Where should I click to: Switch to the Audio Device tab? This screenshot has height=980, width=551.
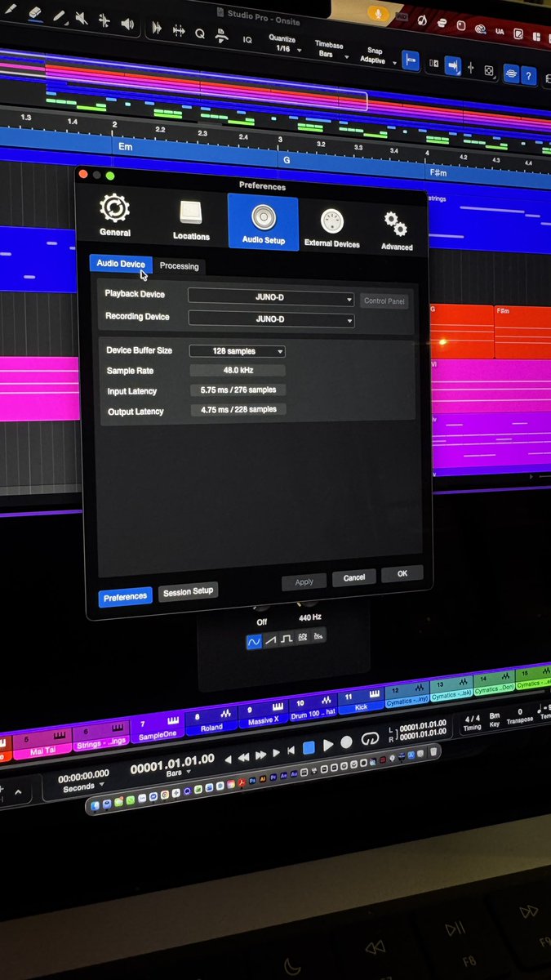(x=121, y=264)
